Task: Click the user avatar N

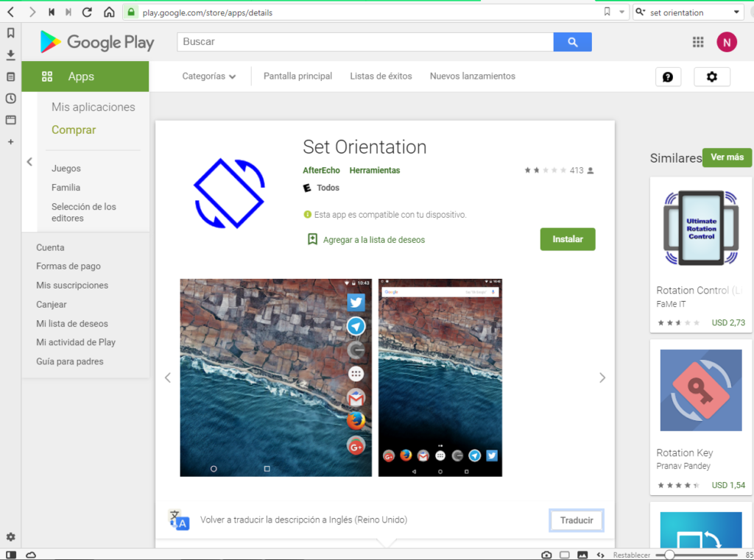Action: point(726,42)
